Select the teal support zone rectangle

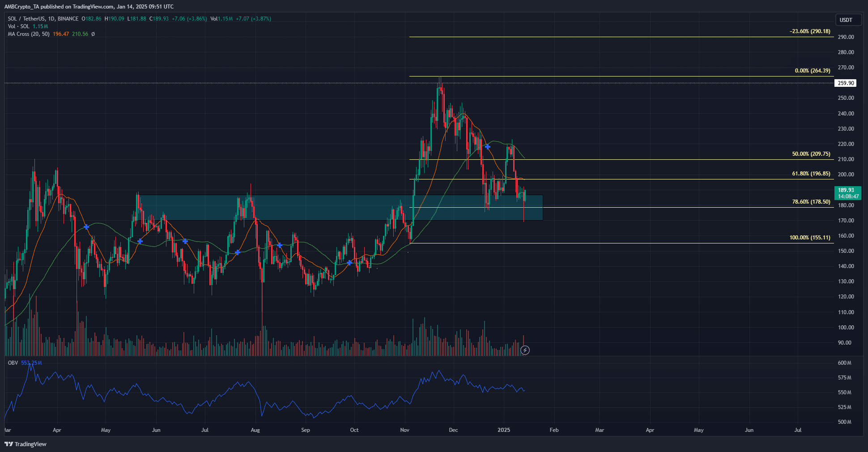[340, 208]
